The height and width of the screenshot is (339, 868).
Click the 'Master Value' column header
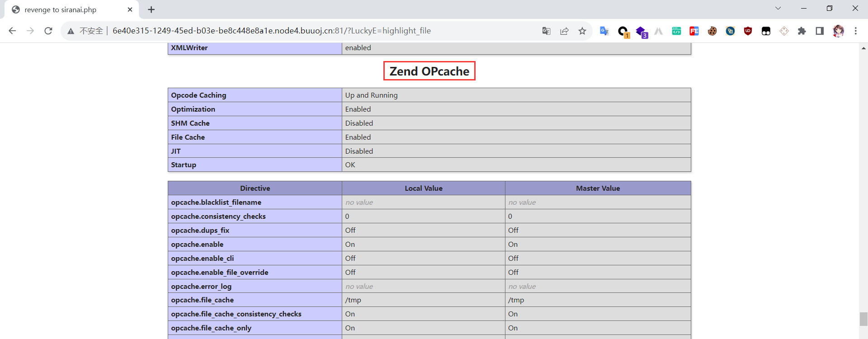pyautogui.click(x=598, y=188)
